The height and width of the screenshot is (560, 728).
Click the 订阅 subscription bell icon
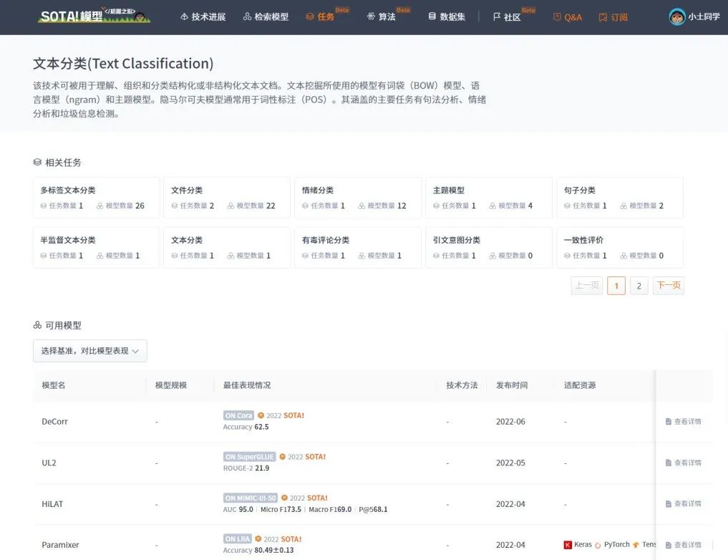pos(603,16)
